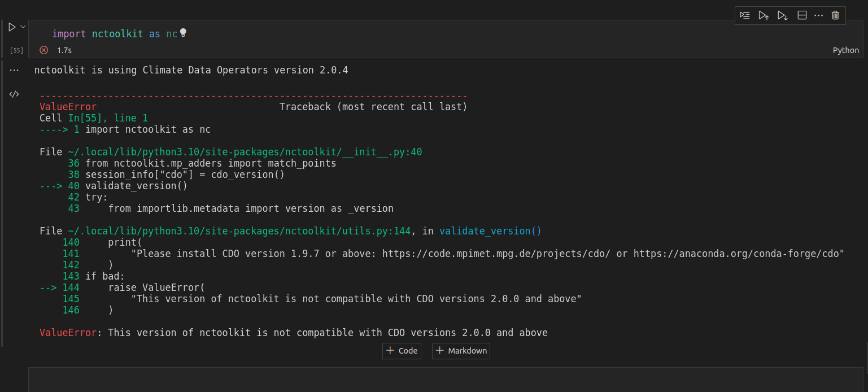
Task: Click into the empty cell below the output
Action: pos(445,380)
